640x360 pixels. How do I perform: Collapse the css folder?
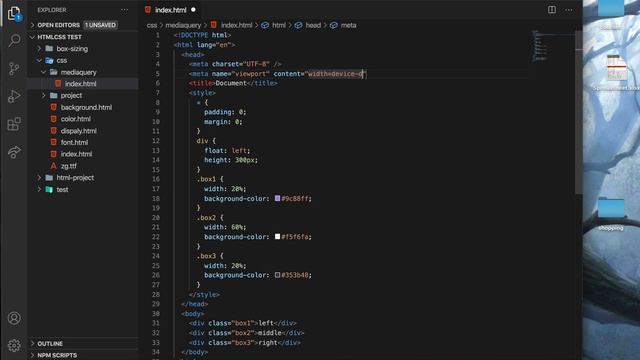click(x=83, y=60)
